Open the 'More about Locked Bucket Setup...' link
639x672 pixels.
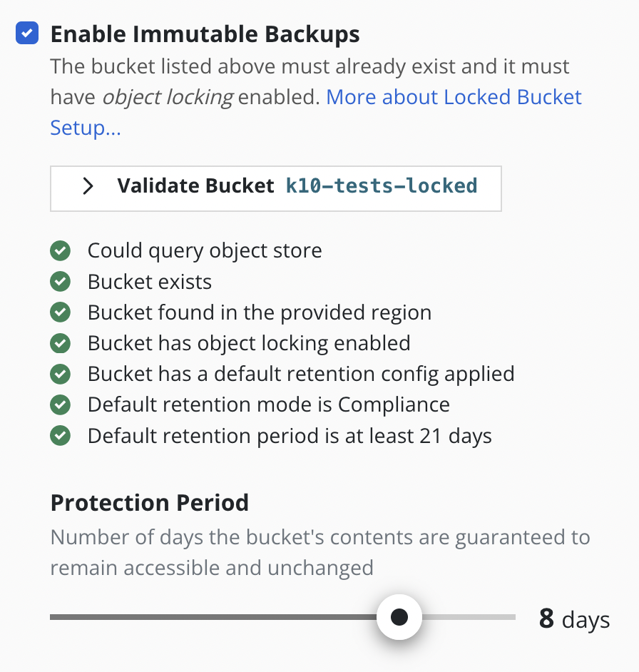tap(454, 97)
